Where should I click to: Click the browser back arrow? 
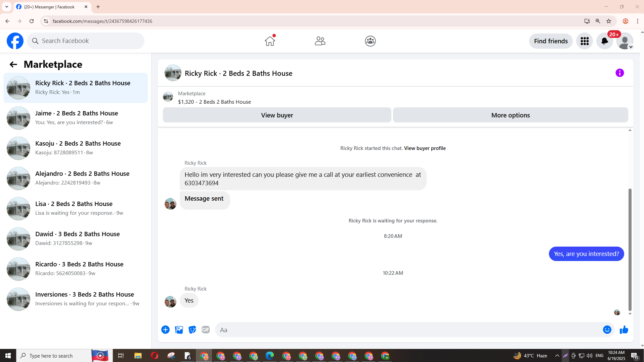7,21
